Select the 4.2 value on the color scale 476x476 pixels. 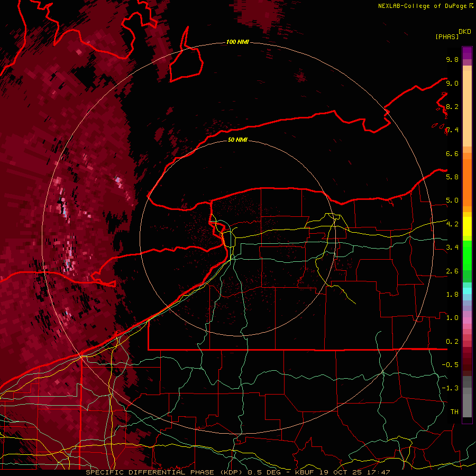pos(452,224)
